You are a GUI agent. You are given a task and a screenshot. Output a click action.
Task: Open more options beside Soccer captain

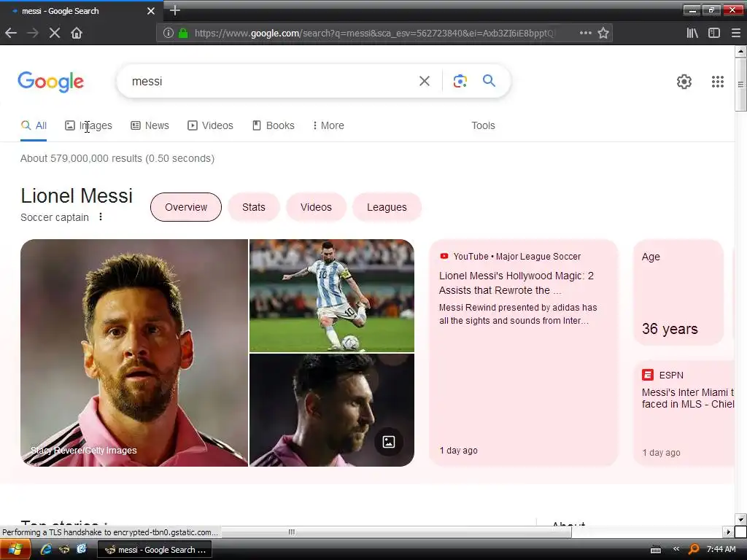tap(101, 217)
